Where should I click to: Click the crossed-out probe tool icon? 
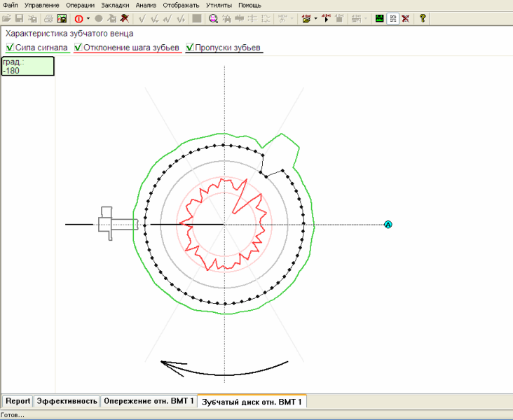click(124, 18)
